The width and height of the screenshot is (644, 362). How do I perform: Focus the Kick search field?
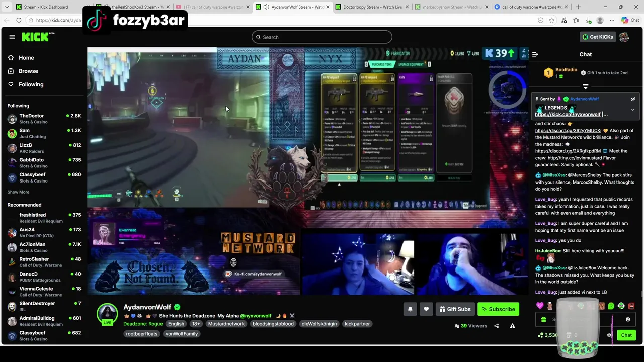tap(321, 37)
